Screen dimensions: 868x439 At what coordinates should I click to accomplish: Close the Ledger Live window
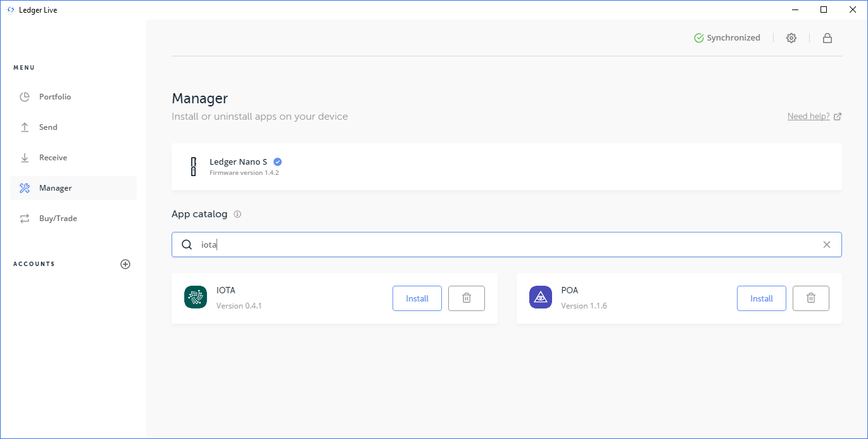point(853,10)
